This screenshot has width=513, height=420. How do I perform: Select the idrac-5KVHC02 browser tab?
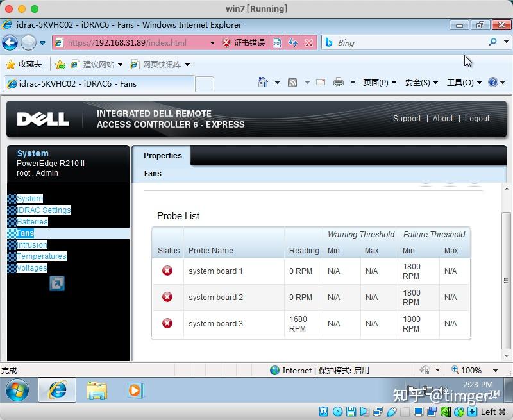pyautogui.click(x=100, y=84)
